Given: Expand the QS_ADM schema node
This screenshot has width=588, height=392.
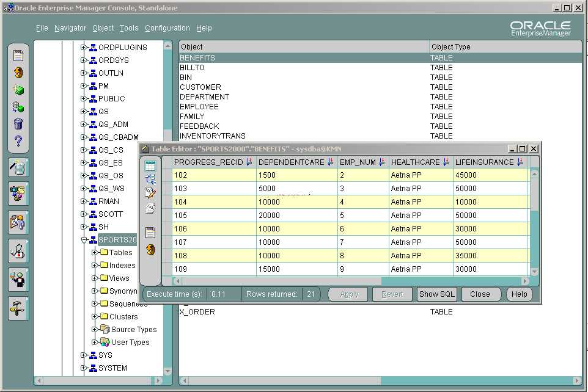Looking at the screenshot, I should point(84,124).
